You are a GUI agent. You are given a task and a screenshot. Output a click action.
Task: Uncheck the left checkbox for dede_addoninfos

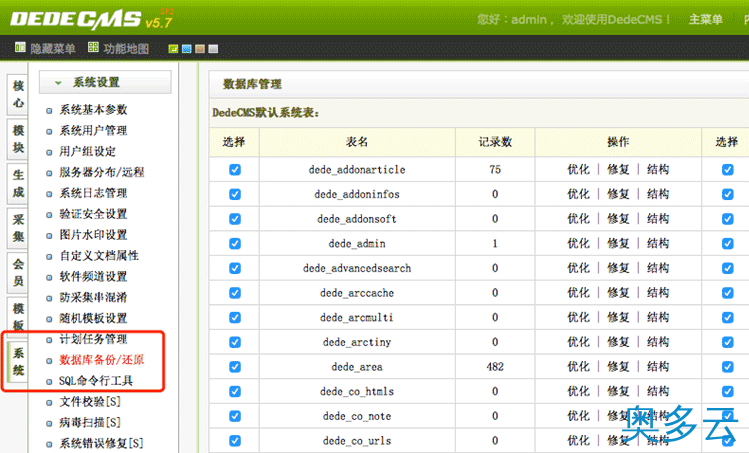235,194
